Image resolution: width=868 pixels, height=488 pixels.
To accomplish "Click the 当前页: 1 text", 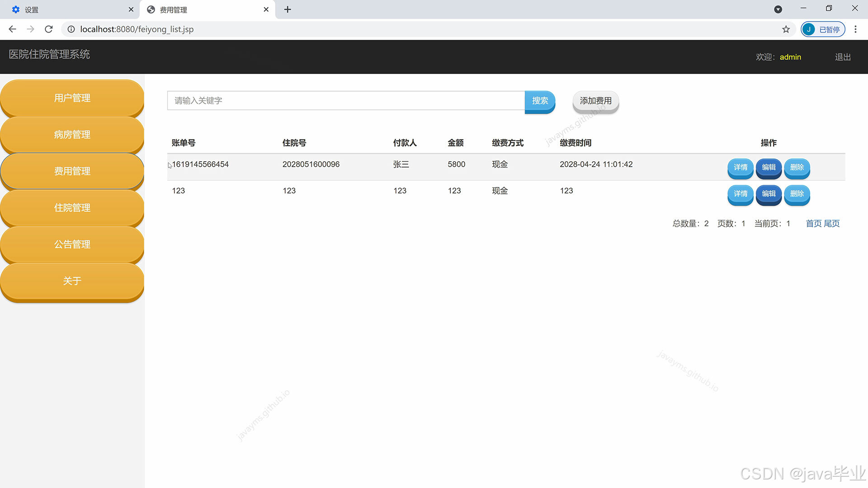I will click(772, 224).
